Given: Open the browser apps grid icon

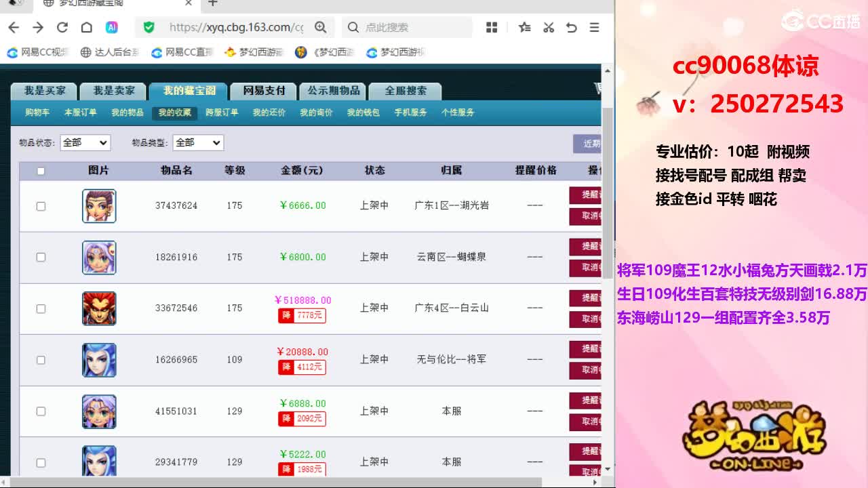Looking at the screenshot, I should coord(492,27).
